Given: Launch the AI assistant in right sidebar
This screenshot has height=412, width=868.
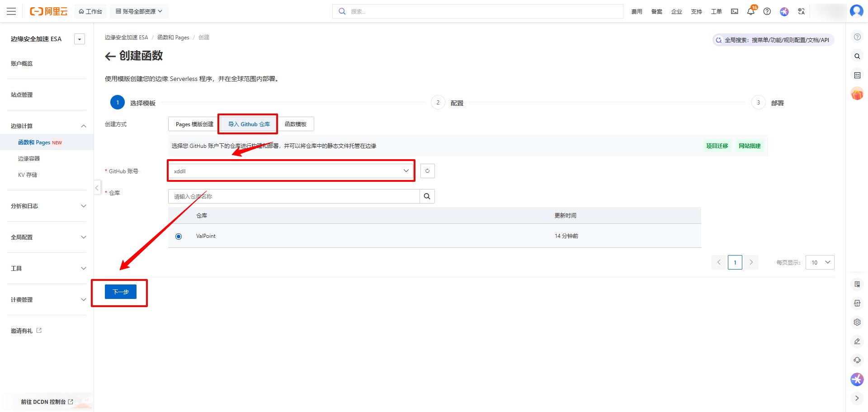Looking at the screenshot, I should pyautogui.click(x=857, y=379).
